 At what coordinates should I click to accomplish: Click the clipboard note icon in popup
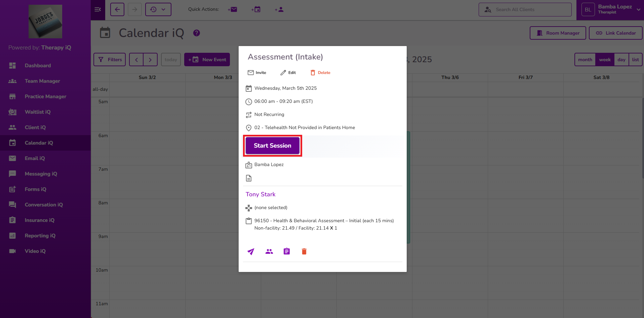pyautogui.click(x=287, y=251)
